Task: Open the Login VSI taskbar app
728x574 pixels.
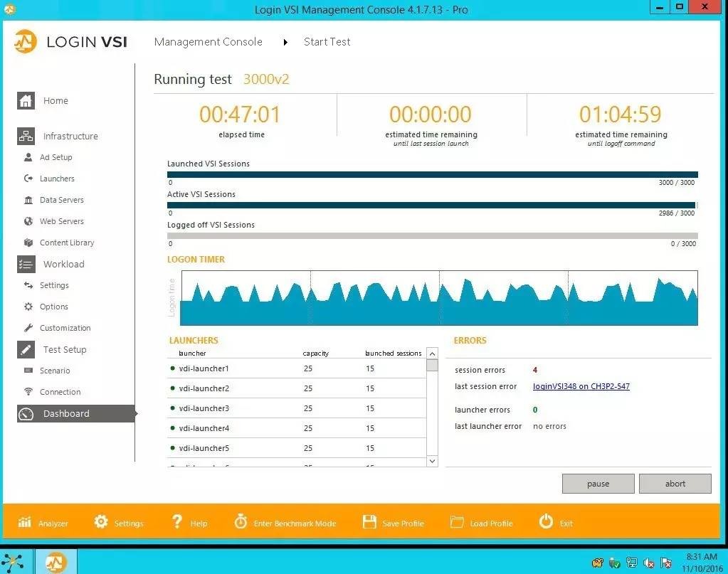Action: [x=56, y=563]
